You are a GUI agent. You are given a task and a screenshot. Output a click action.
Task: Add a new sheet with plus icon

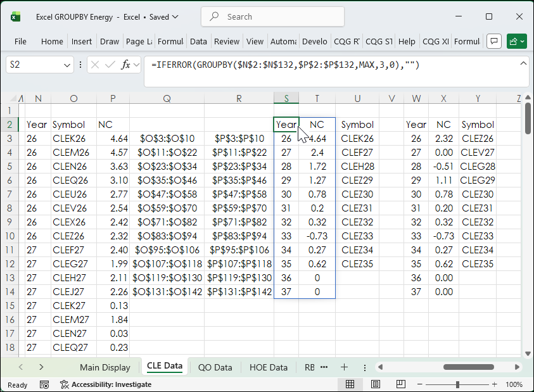[344, 367]
